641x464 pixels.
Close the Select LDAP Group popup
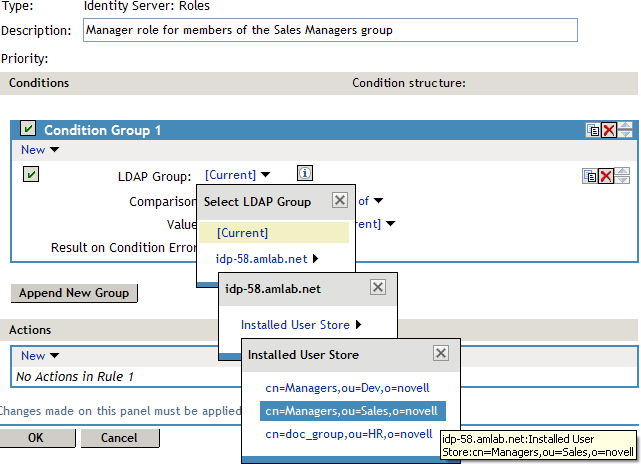pos(339,201)
